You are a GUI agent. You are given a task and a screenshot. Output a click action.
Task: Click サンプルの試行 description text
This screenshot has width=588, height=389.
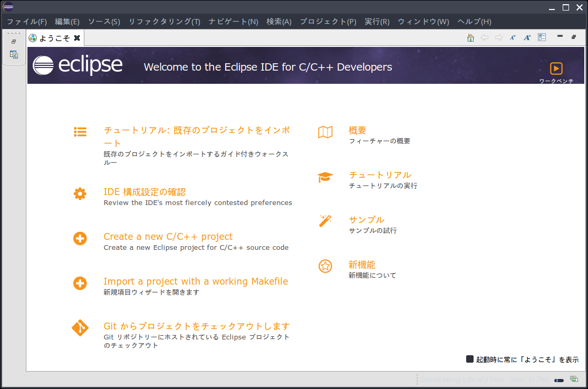[x=373, y=230]
